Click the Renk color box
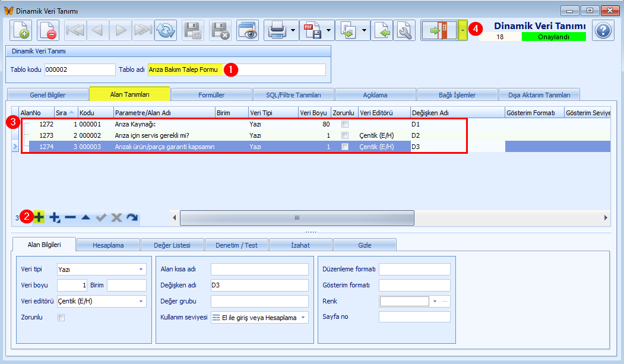 [404, 301]
